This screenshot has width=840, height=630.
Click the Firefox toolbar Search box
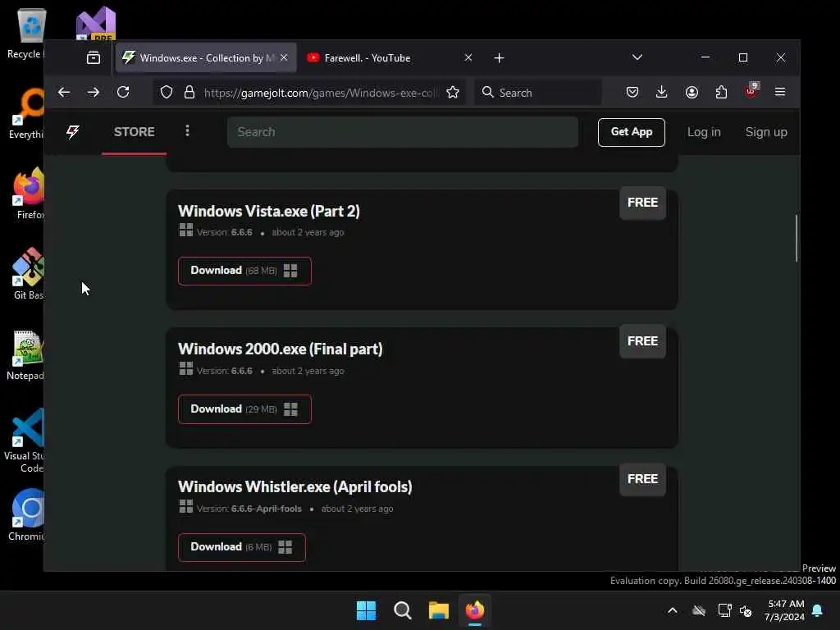(x=538, y=92)
